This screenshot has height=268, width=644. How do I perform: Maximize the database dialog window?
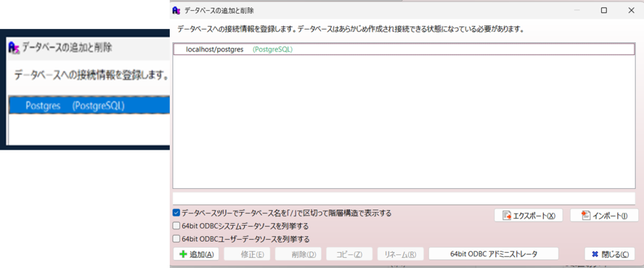click(x=604, y=10)
